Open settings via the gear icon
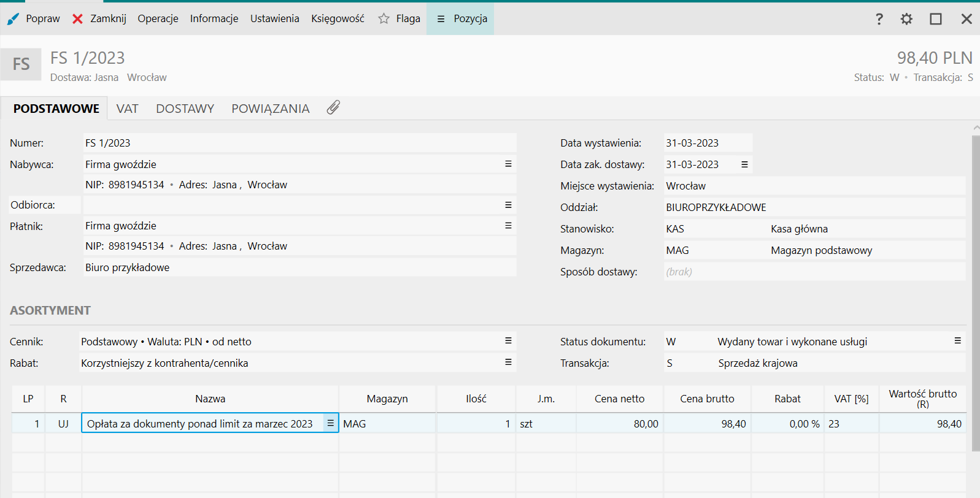The height and width of the screenshot is (498, 980). 906,19
